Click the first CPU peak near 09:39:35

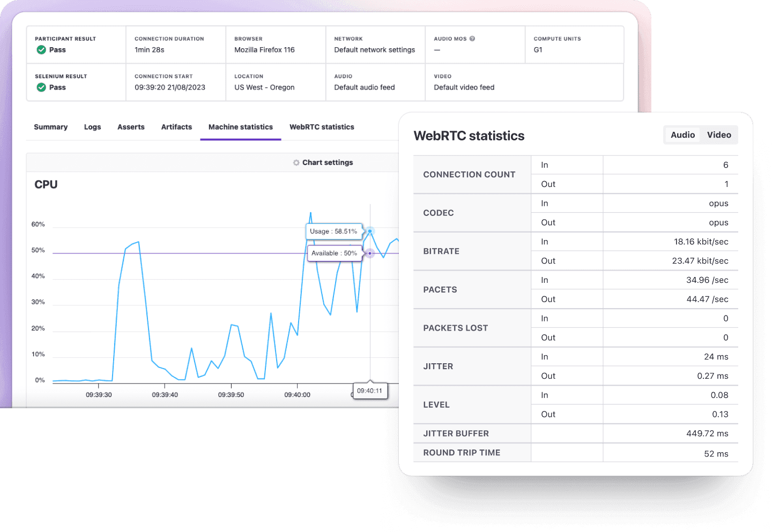pos(138,242)
